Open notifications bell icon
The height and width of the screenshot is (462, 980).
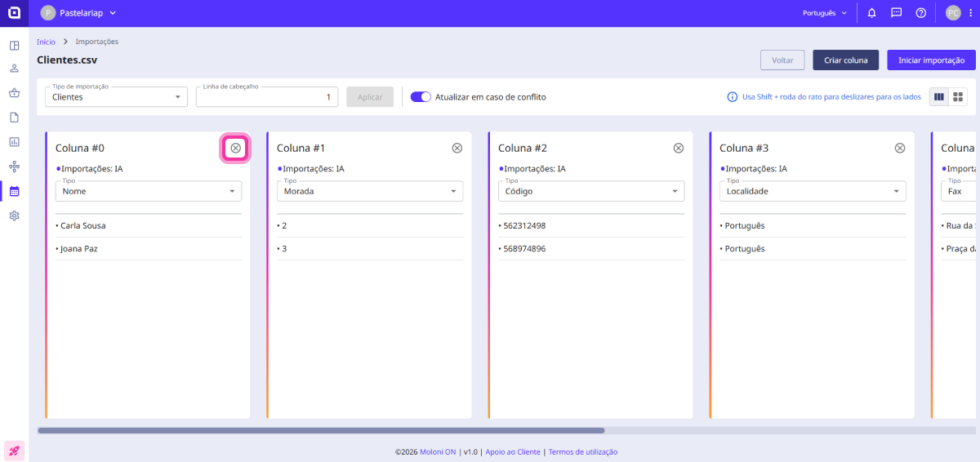coord(872,13)
